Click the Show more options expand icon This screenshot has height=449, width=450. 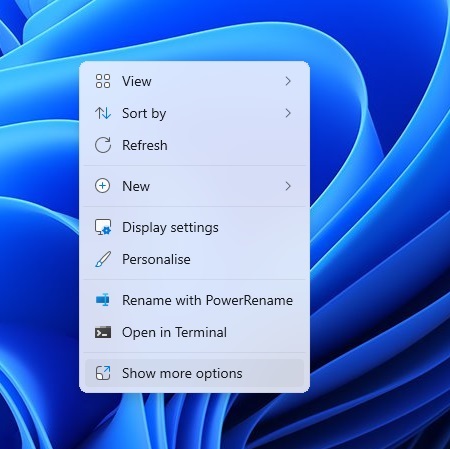(103, 373)
